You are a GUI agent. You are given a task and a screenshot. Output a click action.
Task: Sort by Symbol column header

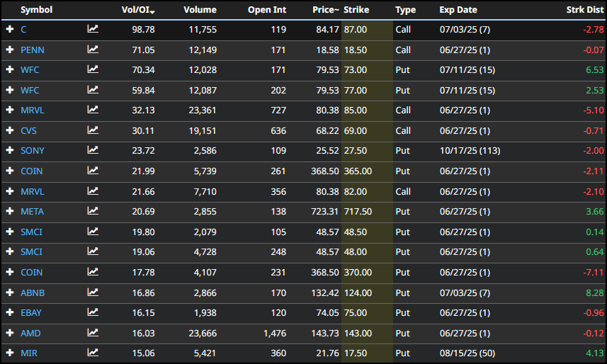tap(36, 10)
